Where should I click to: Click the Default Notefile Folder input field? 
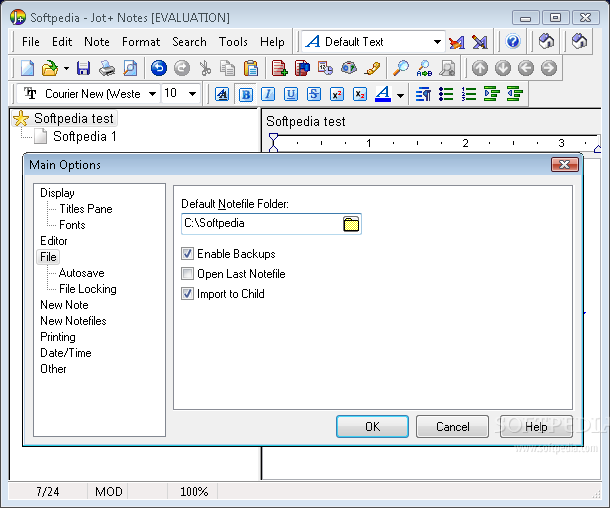pos(271,224)
